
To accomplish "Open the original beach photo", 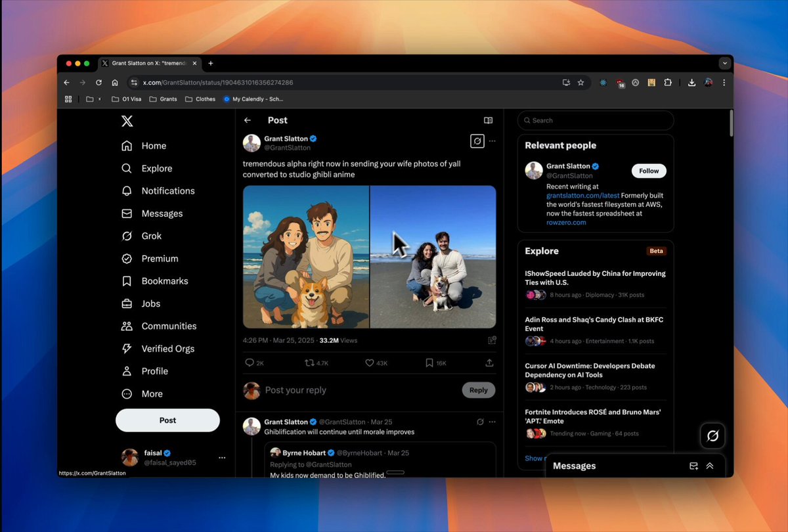I will pos(433,257).
